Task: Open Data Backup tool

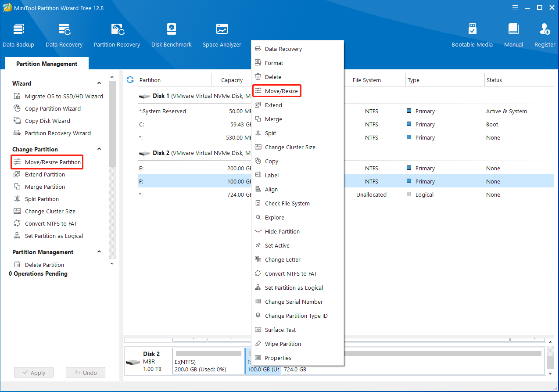Action: click(x=18, y=35)
